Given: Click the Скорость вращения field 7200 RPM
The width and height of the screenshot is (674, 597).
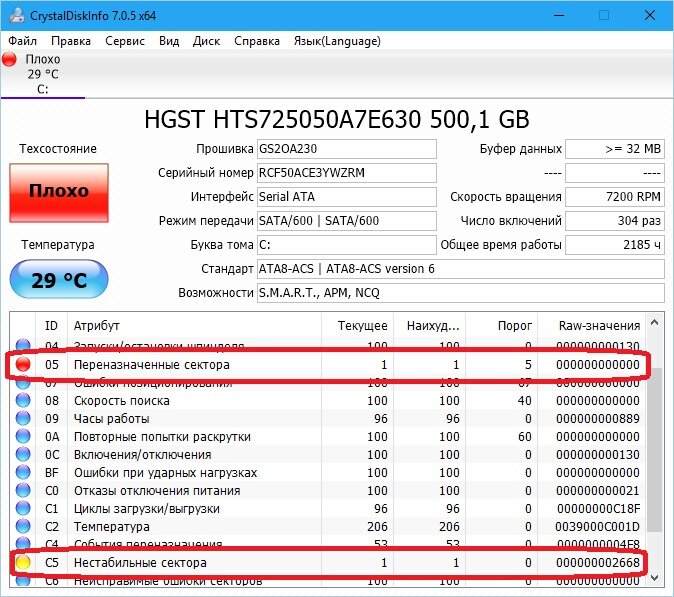Looking at the screenshot, I should click(615, 197).
